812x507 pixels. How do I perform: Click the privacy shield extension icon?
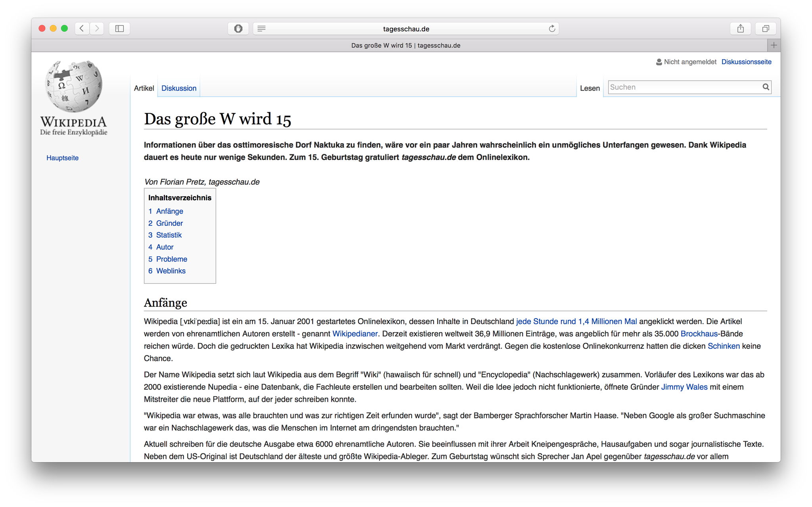pyautogui.click(x=238, y=29)
